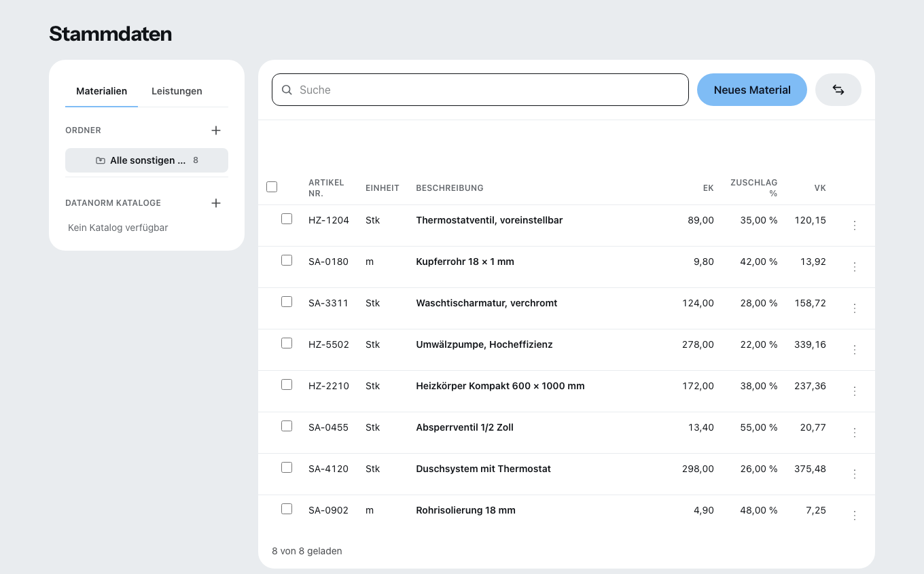The height and width of the screenshot is (574, 924).
Task: Open three-dot menu for Absperrventil row
Action: [x=855, y=433]
